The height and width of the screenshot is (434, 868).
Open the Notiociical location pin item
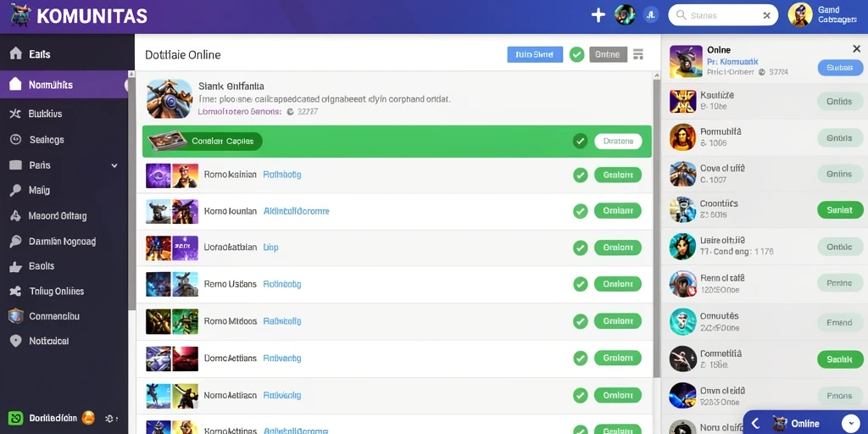[15, 341]
